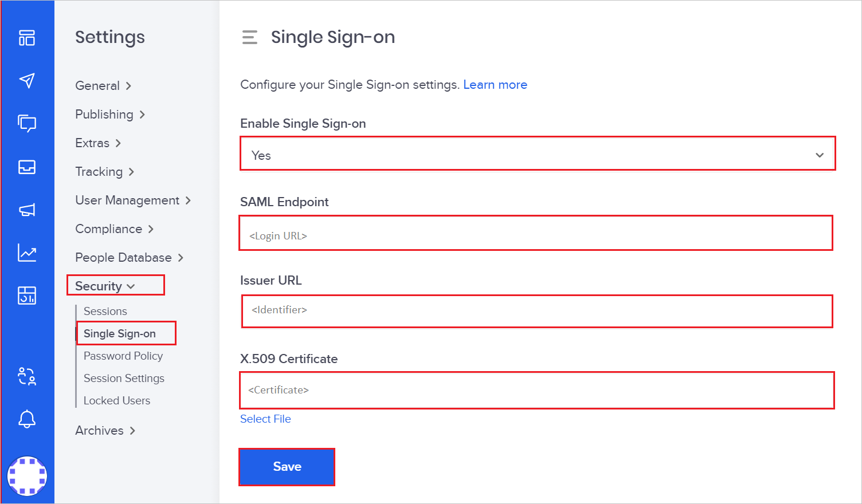Click the paper plane send icon

tap(27, 80)
